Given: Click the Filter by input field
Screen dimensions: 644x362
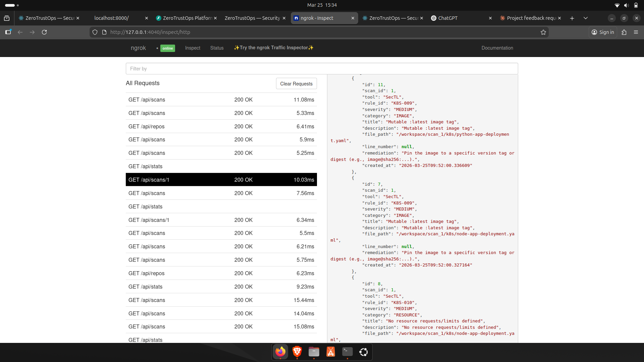Looking at the screenshot, I should (322, 69).
